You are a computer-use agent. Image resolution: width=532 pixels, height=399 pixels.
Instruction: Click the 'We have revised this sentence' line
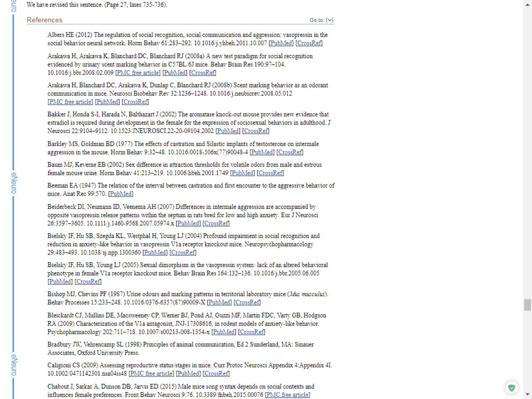coord(97,5)
